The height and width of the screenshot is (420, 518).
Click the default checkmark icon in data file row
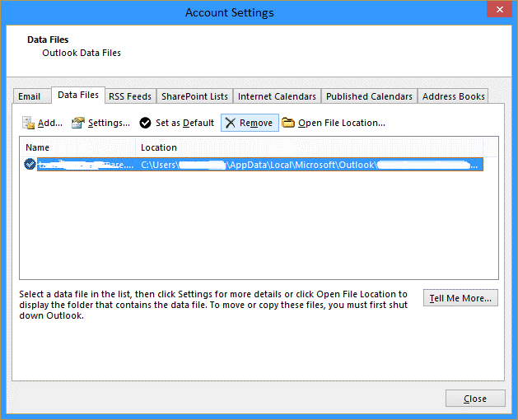pyautogui.click(x=30, y=164)
